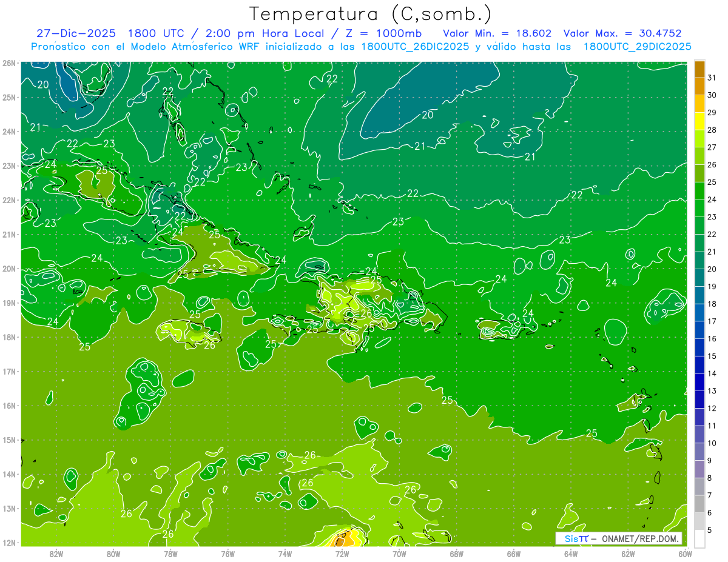
Task: Click the "29" label on the color scale
Action: click(712, 113)
